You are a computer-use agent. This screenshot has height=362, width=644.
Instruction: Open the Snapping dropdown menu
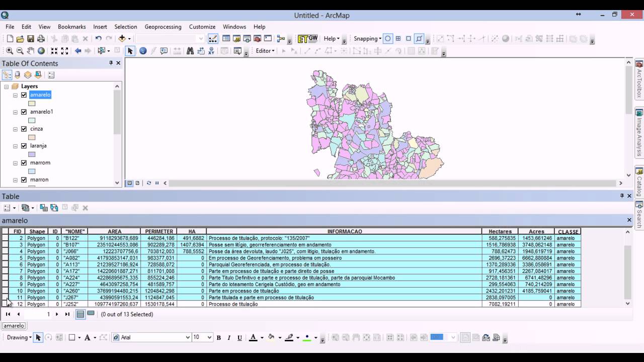tap(367, 39)
